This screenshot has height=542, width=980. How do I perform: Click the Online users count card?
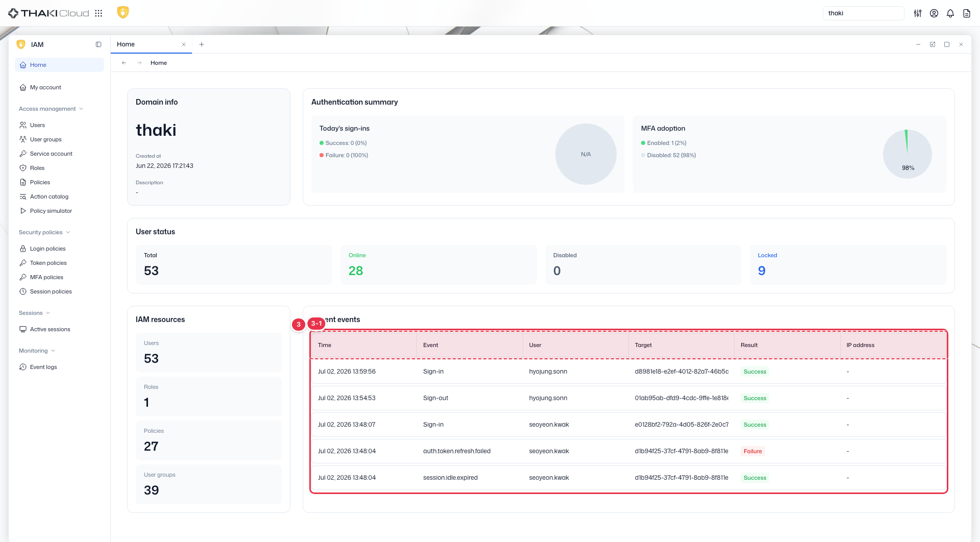(438, 265)
